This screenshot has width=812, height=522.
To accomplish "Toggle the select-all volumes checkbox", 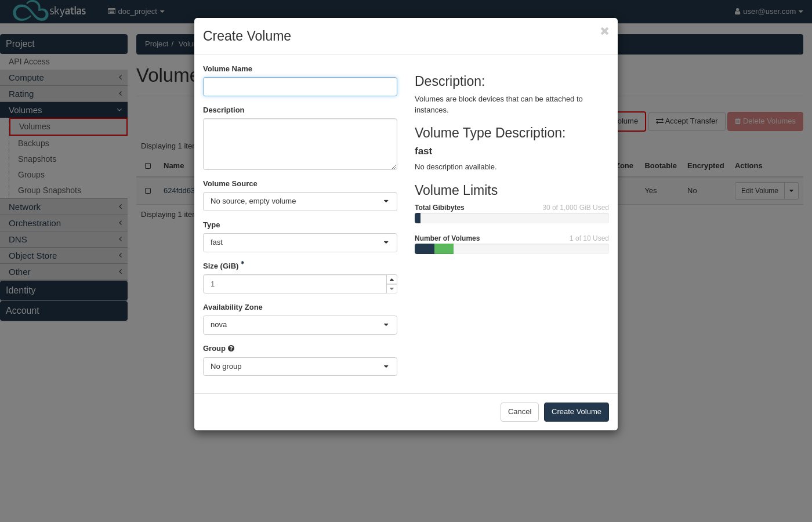I will [148, 166].
